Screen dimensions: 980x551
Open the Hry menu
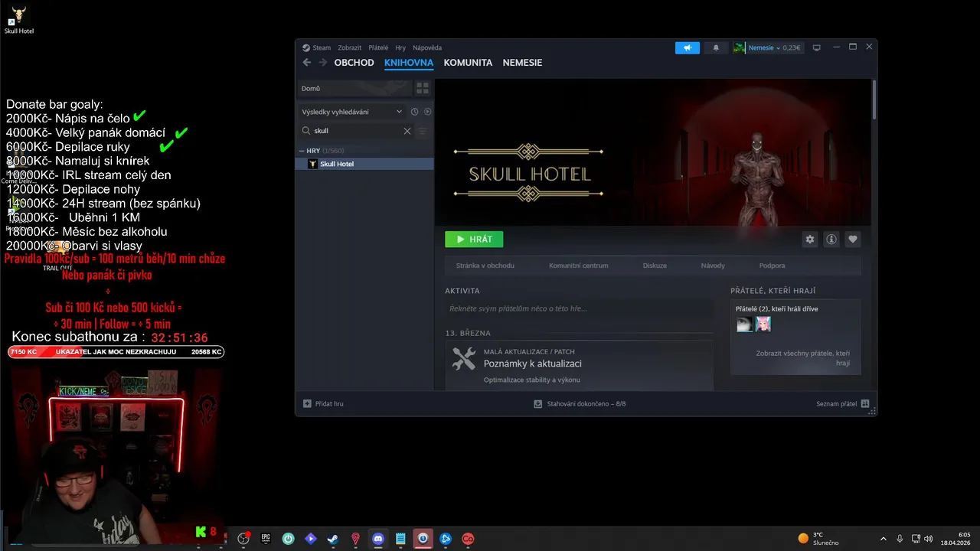[400, 47]
